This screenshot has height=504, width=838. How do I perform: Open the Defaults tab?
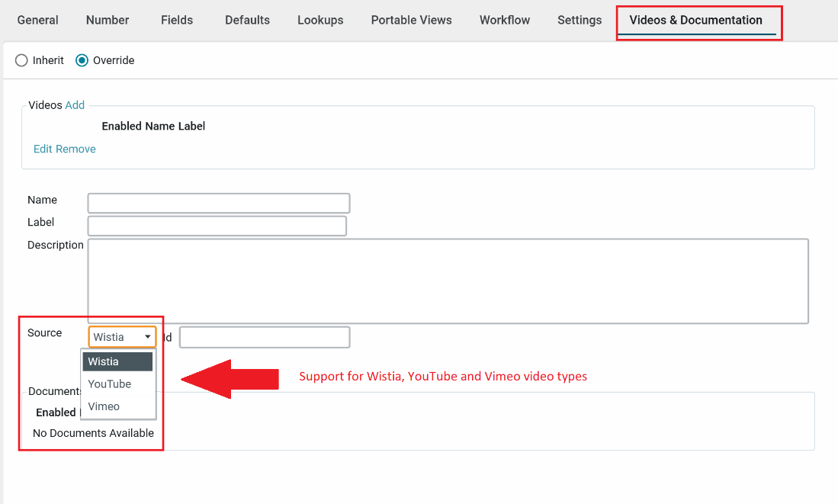(247, 20)
